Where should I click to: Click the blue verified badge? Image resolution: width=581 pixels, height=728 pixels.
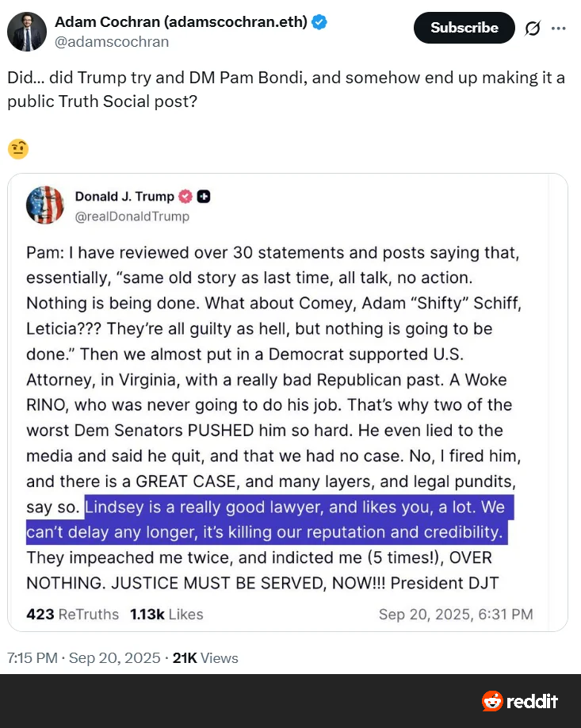[x=319, y=22]
